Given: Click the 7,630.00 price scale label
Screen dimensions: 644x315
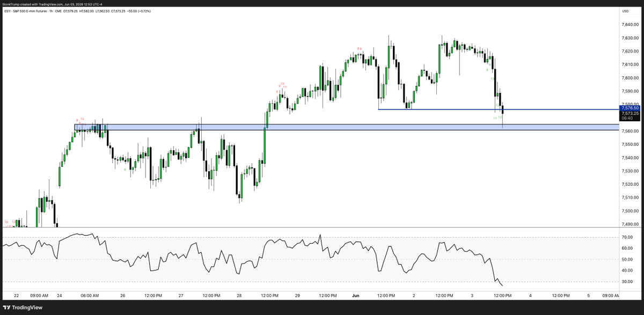Looking at the screenshot, I should (630, 38).
